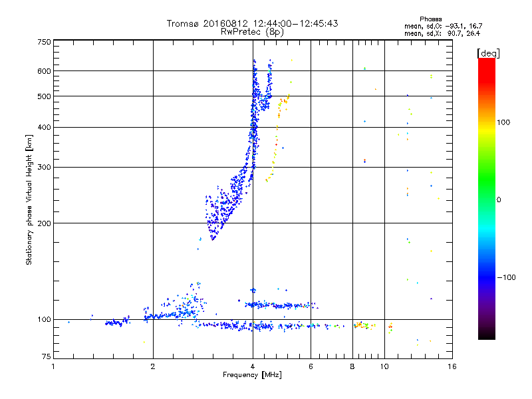The height and width of the screenshot is (399, 532).
Task: Click the "4" frequency axis tick label
Action: (x=253, y=366)
